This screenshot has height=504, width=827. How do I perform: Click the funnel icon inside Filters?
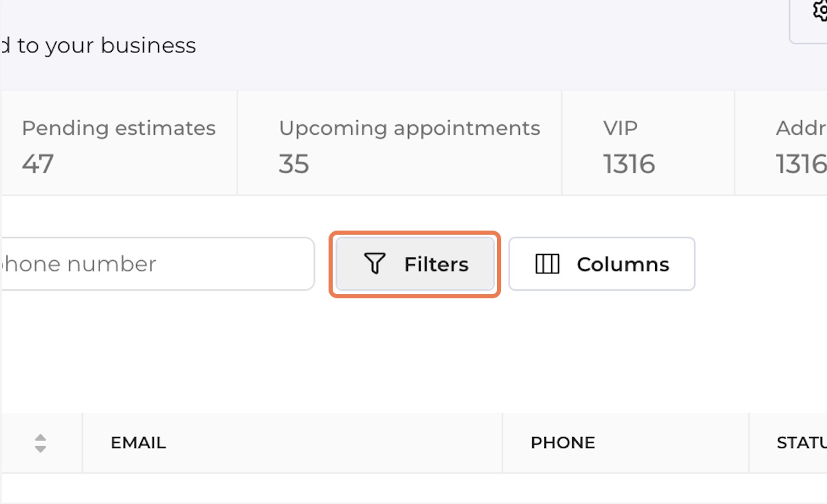tap(375, 263)
